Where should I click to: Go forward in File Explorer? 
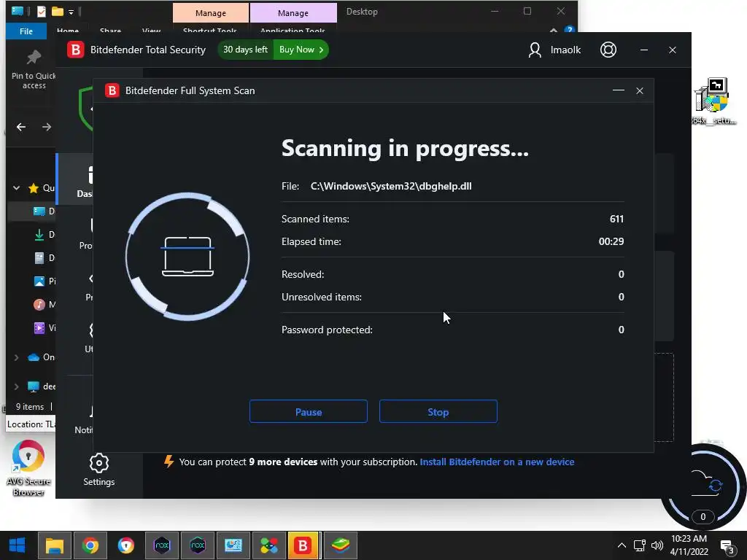pyautogui.click(x=46, y=127)
